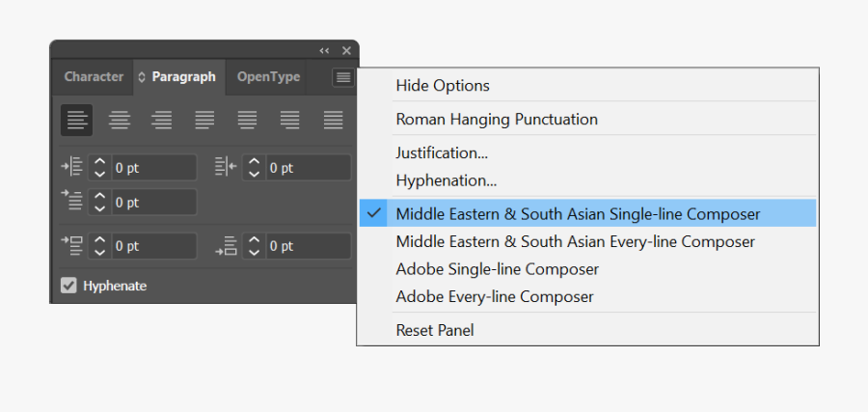The image size is (868, 412).
Task: Choose Justify with last line aligned right
Action: [290, 120]
